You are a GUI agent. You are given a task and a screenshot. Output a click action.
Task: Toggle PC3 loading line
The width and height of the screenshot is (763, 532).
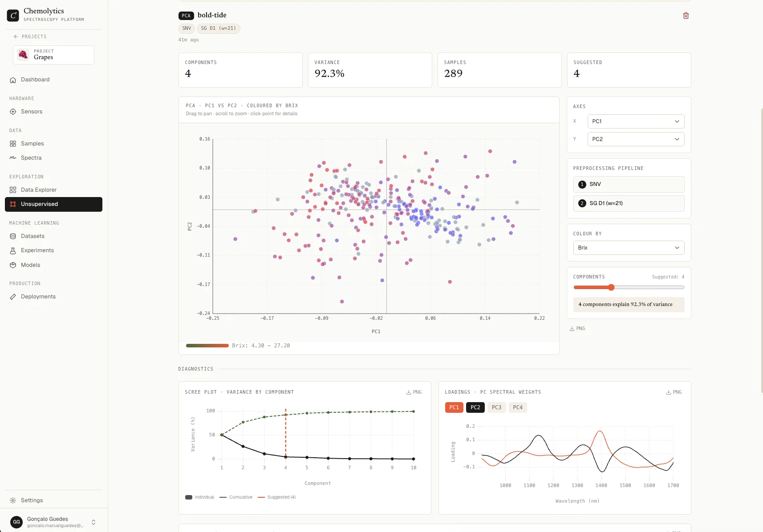(x=497, y=407)
